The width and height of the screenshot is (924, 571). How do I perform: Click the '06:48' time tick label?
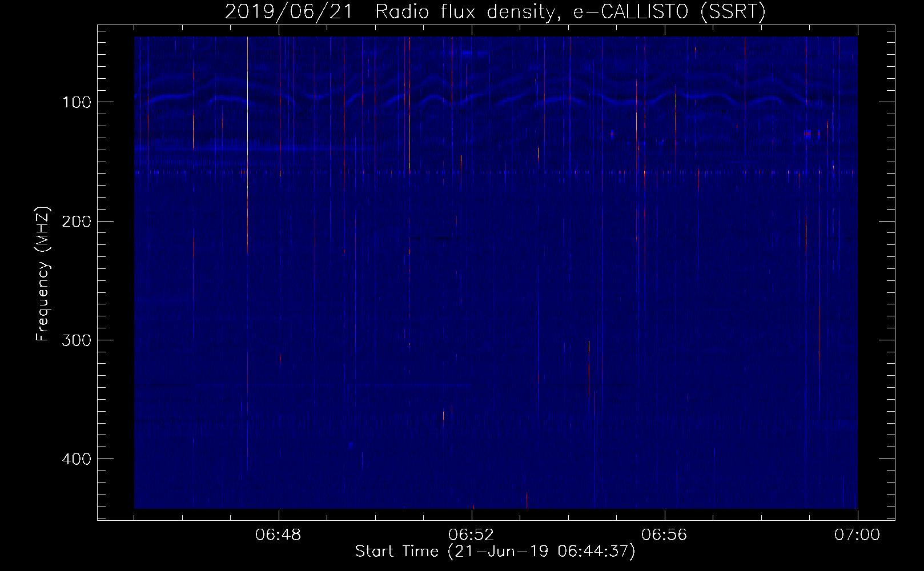[279, 535]
